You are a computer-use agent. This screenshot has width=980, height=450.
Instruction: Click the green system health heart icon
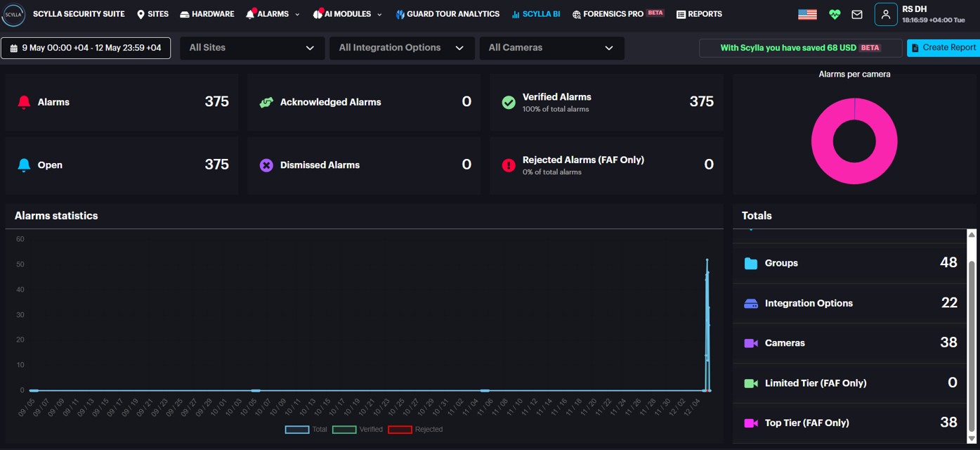point(835,14)
